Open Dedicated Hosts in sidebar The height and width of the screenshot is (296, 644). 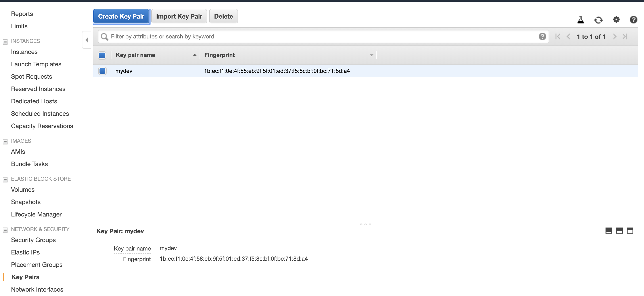(34, 101)
